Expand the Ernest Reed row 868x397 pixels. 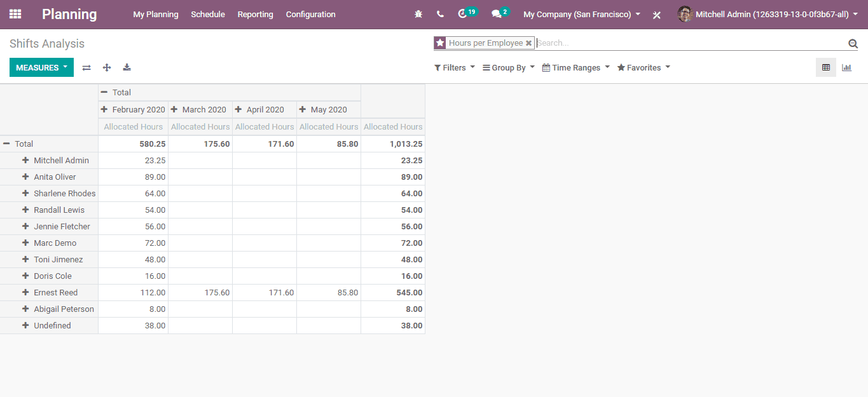tap(49, 292)
